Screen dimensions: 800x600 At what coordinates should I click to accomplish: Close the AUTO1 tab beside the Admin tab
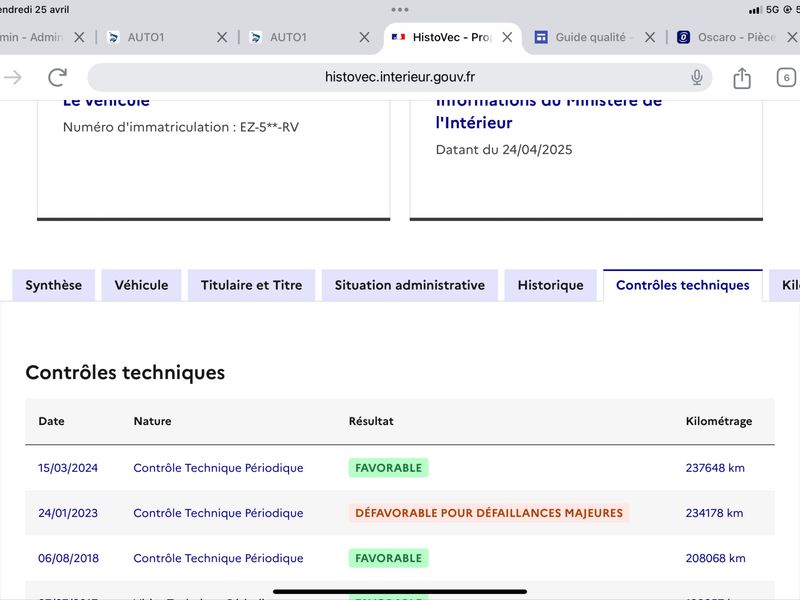point(221,37)
